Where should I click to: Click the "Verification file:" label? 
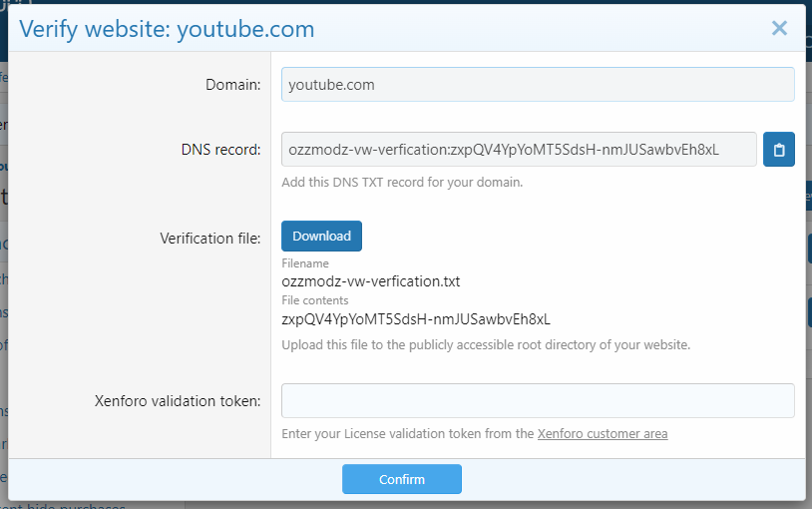click(210, 238)
